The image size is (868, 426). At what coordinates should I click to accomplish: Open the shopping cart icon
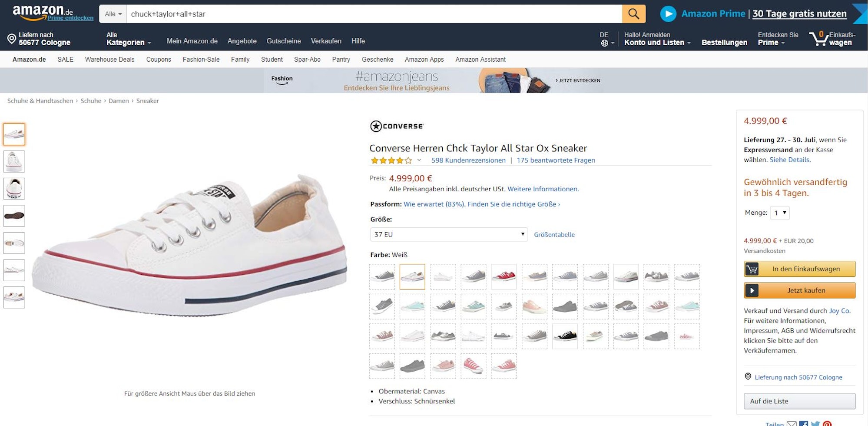point(818,39)
